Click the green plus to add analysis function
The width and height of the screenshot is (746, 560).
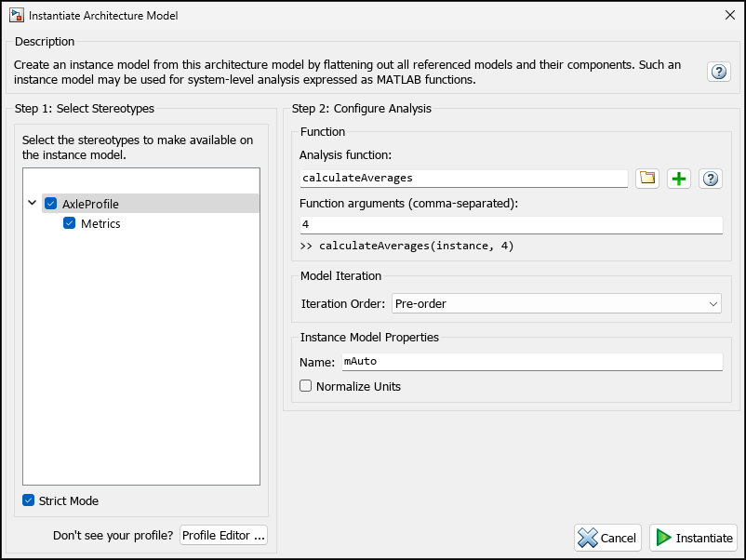tap(679, 178)
